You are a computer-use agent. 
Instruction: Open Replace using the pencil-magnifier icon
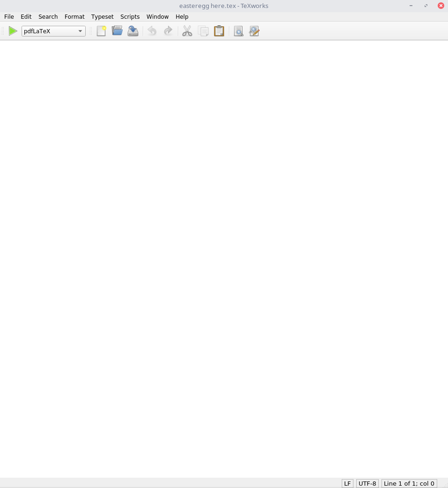pos(254,31)
